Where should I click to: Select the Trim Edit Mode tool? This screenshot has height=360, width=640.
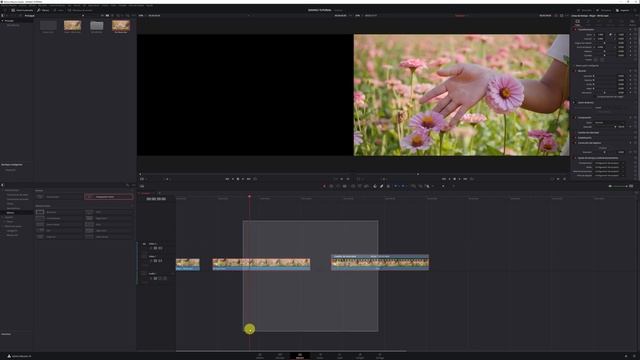click(x=331, y=186)
